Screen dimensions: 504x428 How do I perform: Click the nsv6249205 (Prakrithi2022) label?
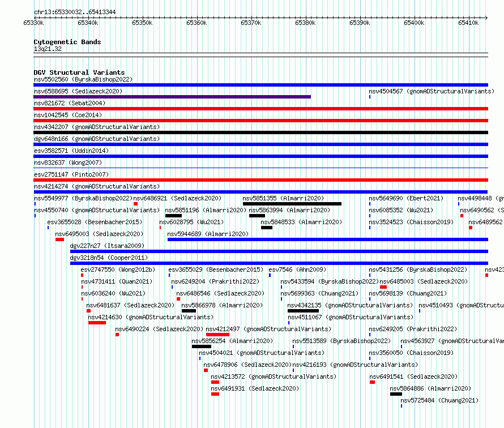(413, 329)
